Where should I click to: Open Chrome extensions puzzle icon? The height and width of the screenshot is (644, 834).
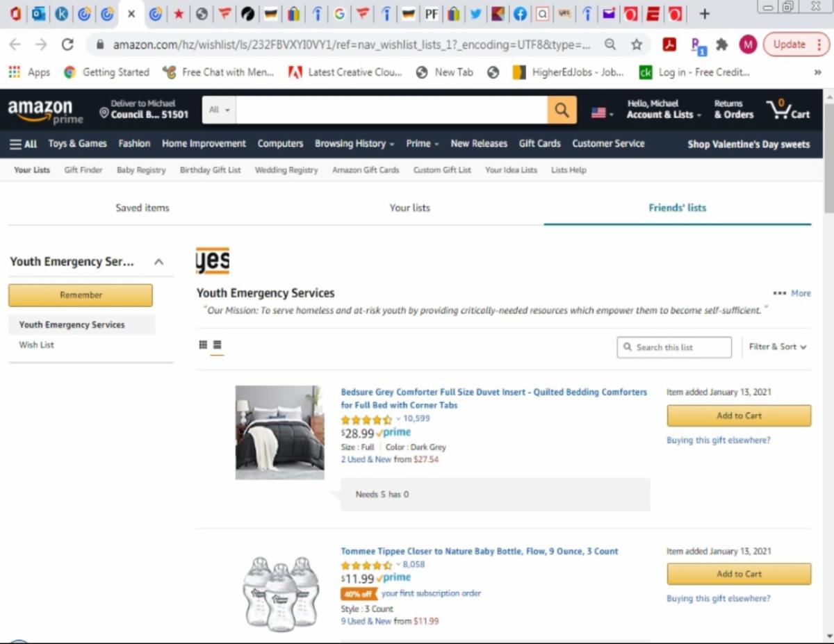coord(722,44)
